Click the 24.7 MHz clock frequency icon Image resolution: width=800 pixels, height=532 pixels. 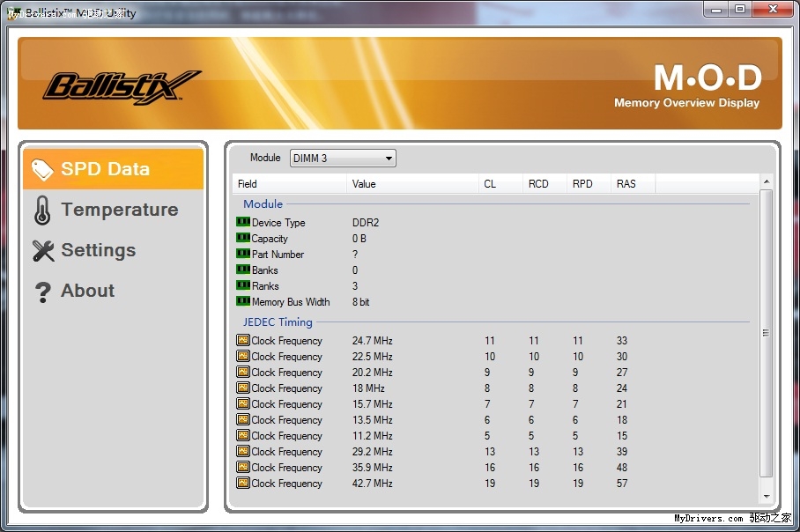243,341
